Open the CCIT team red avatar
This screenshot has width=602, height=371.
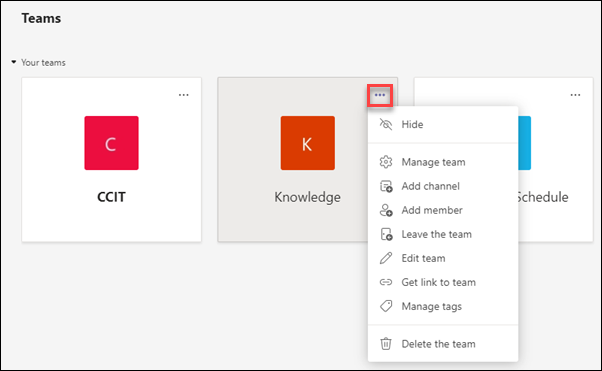111,143
